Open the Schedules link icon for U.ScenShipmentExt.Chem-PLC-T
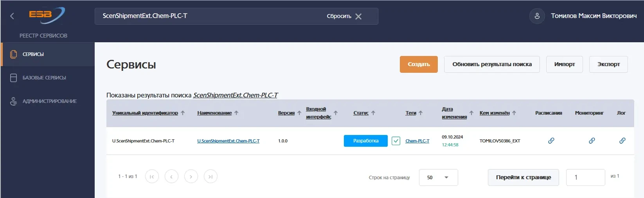644x198 pixels. tap(551, 140)
